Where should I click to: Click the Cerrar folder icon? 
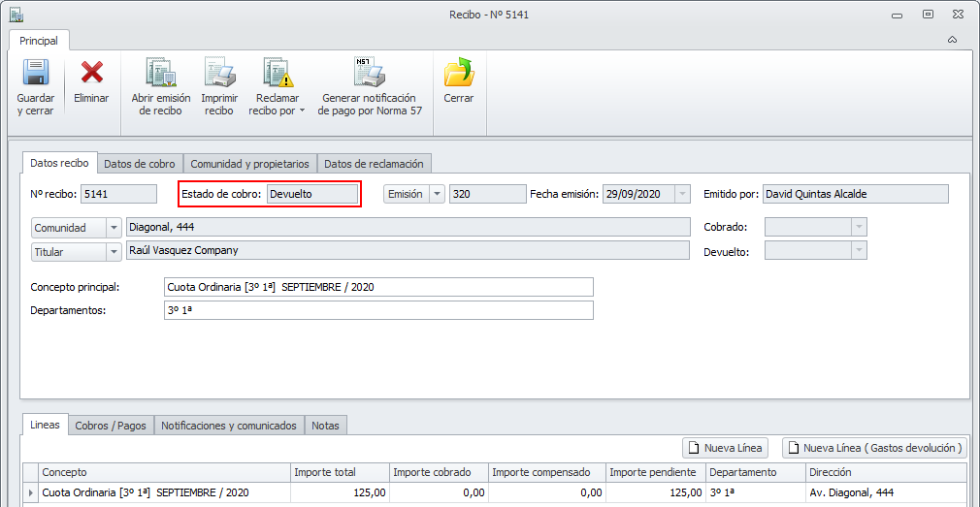[x=459, y=73]
